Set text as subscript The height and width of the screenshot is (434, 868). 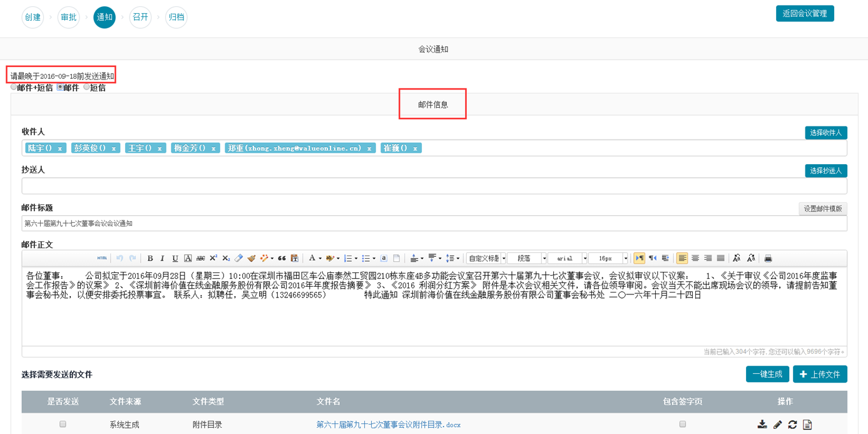point(226,258)
